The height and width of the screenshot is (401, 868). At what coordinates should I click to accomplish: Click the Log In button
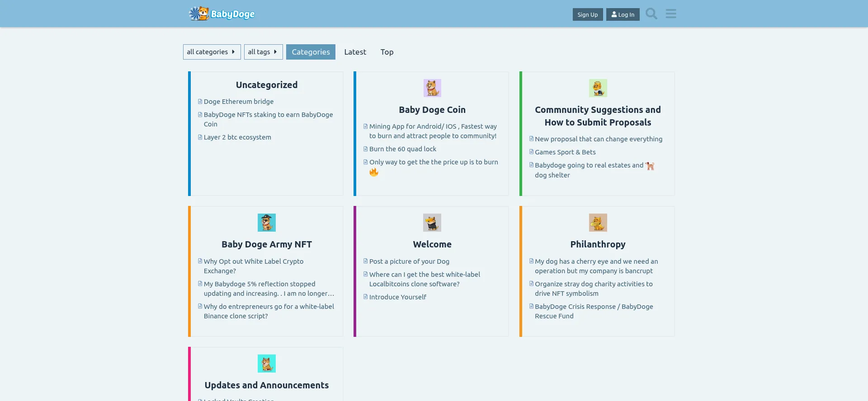tap(623, 14)
